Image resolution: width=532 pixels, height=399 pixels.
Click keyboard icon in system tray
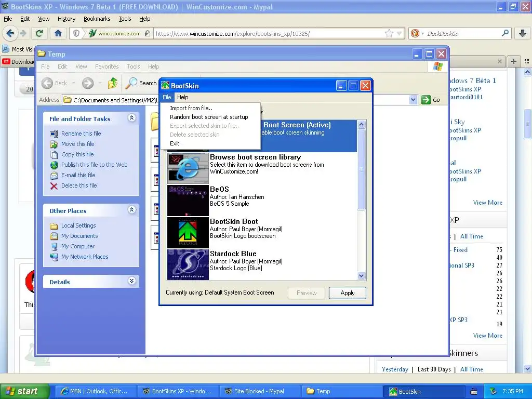click(474, 392)
